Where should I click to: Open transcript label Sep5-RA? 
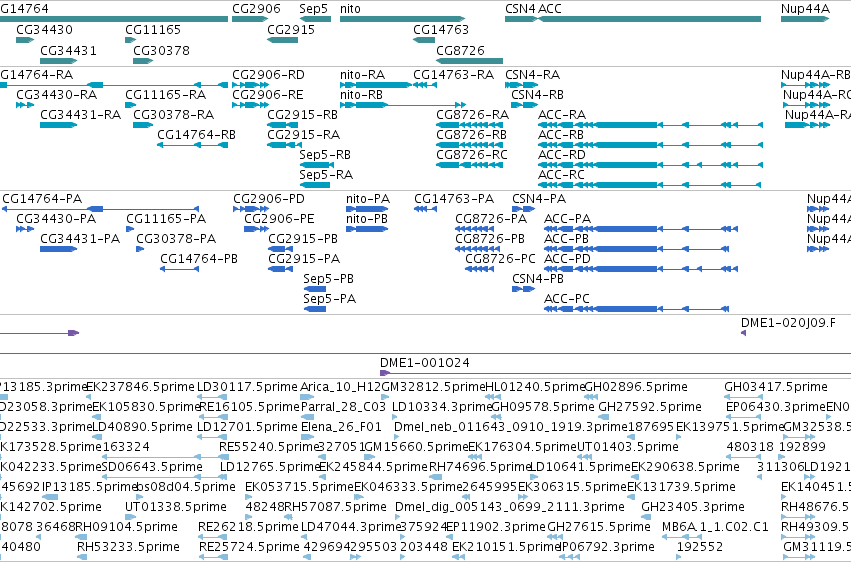326,175
